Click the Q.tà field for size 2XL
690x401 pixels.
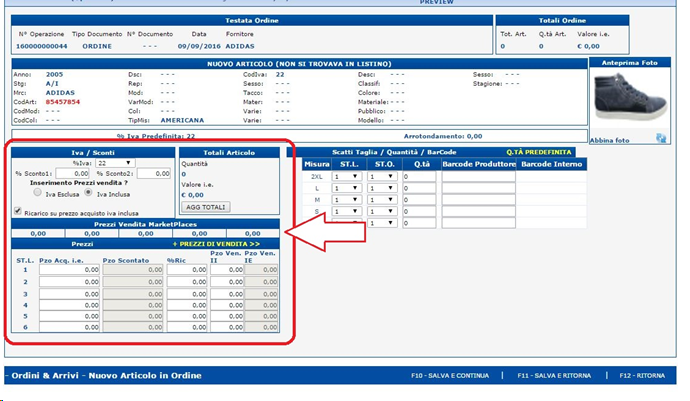[x=419, y=177]
